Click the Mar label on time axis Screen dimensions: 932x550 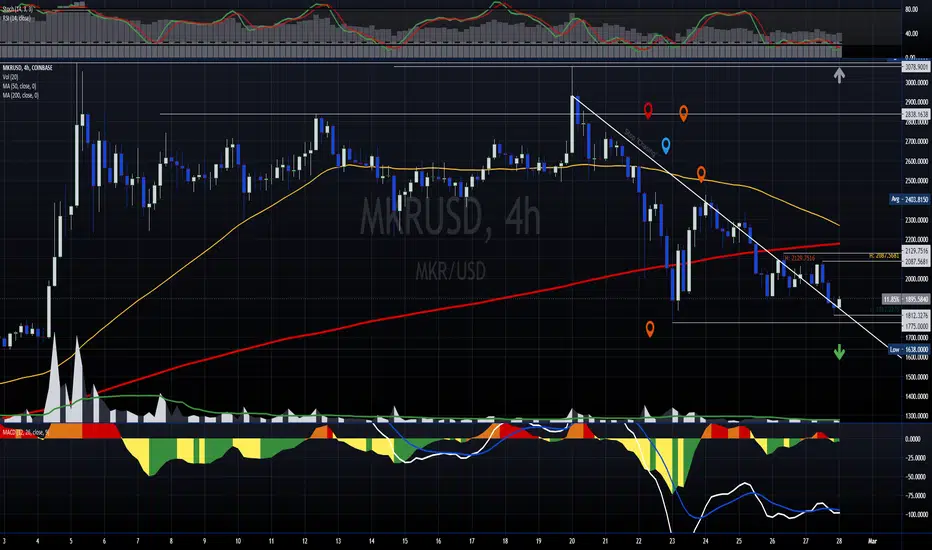pos(873,541)
